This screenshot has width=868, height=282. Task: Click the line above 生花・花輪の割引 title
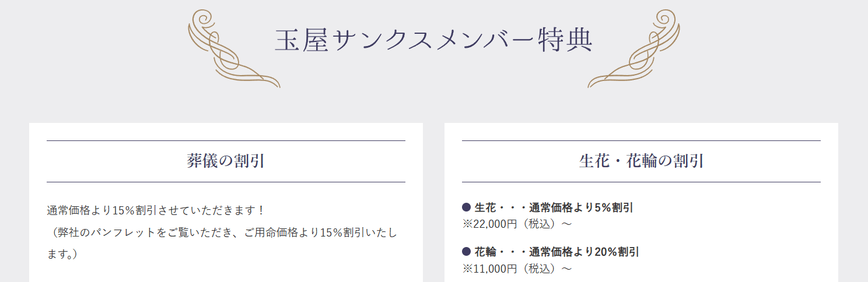pos(641,140)
